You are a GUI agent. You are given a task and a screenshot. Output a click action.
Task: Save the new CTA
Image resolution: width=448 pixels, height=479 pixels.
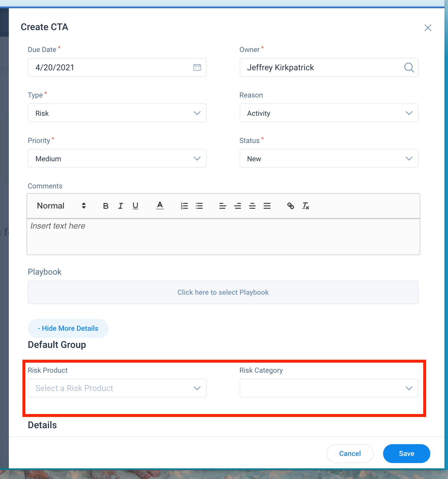[x=407, y=454]
